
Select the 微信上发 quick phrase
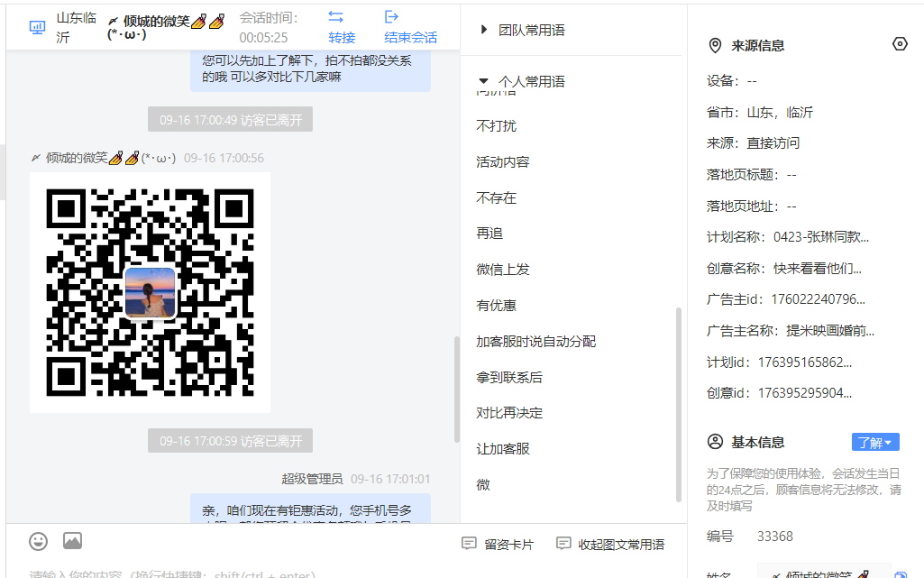pyautogui.click(x=503, y=270)
